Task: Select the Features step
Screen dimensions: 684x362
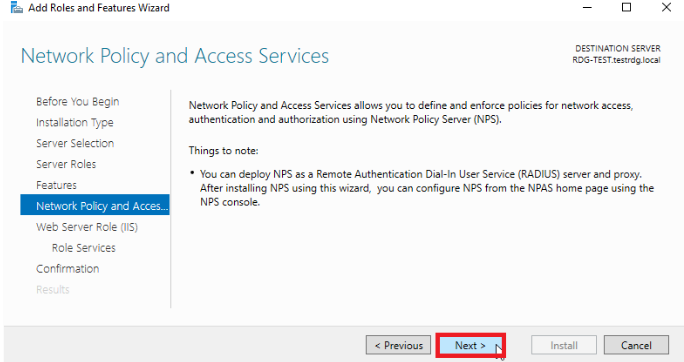Action: click(x=56, y=185)
